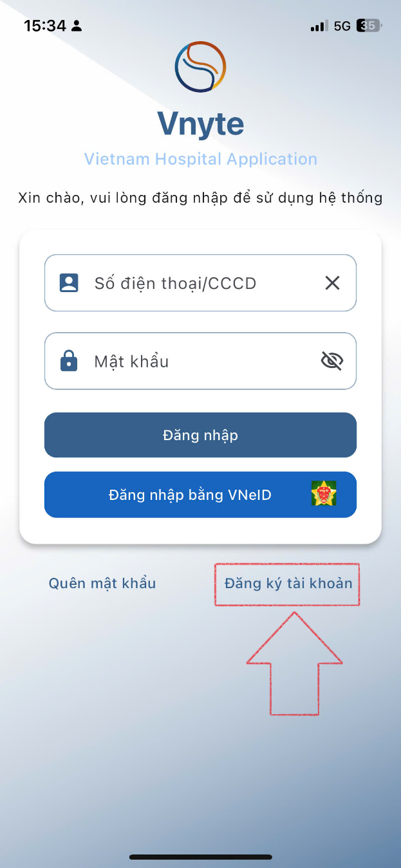The width and height of the screenshot is (401, 868).
Task: Open the Quên mật khẩu link
Action: [x=102, y=584]
